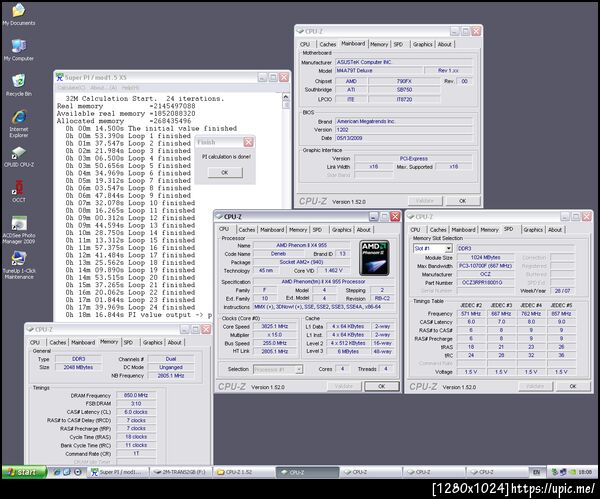The image size is (600, 499).
Task: Click Validate in the Mainboard CPU-Z window
Action: tap(425, 201)
